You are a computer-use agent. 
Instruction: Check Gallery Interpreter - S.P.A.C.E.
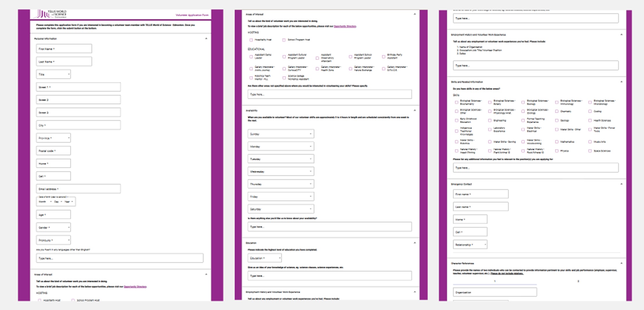(x=384, y=69)
